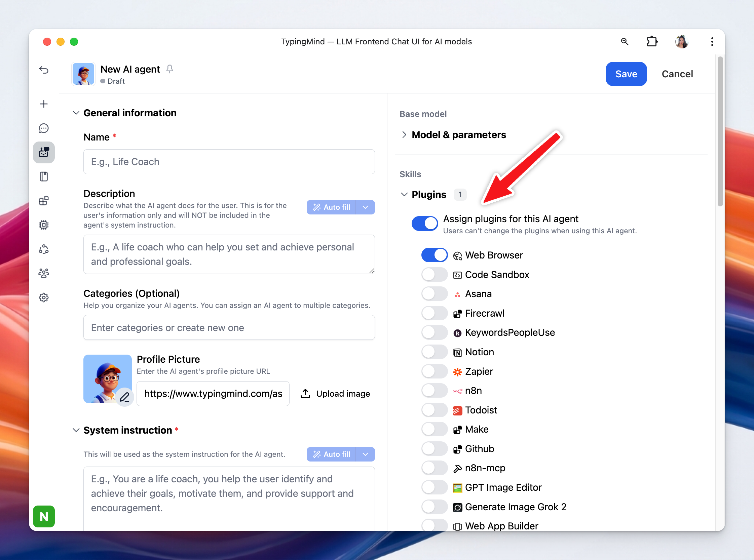This screenshot has height=560, width=754.
Task: Enable the Generate Image Grok 2 toggle
Action: point(435,507)
